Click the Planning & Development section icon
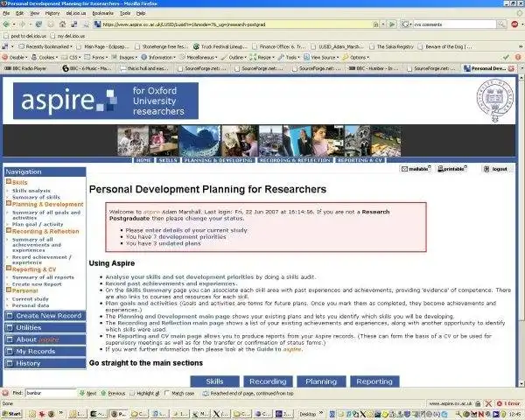Screen dimensions: 525x420 coord(9,204)
